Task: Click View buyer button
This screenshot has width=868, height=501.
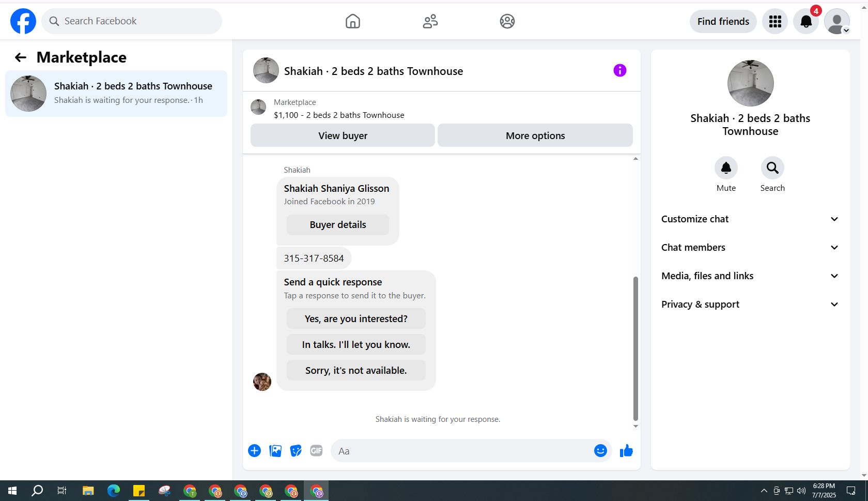Action: (343, 135)
